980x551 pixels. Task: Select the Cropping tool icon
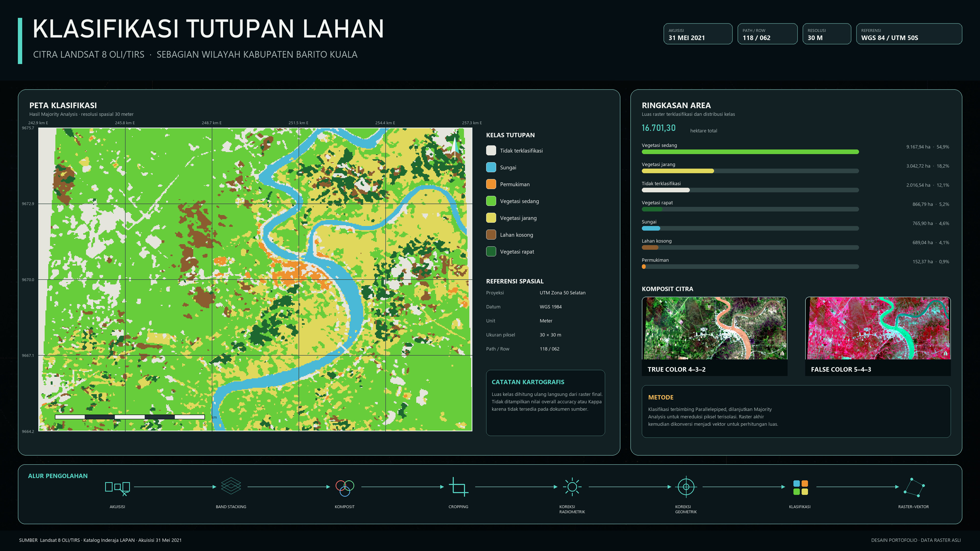(458, 487)
